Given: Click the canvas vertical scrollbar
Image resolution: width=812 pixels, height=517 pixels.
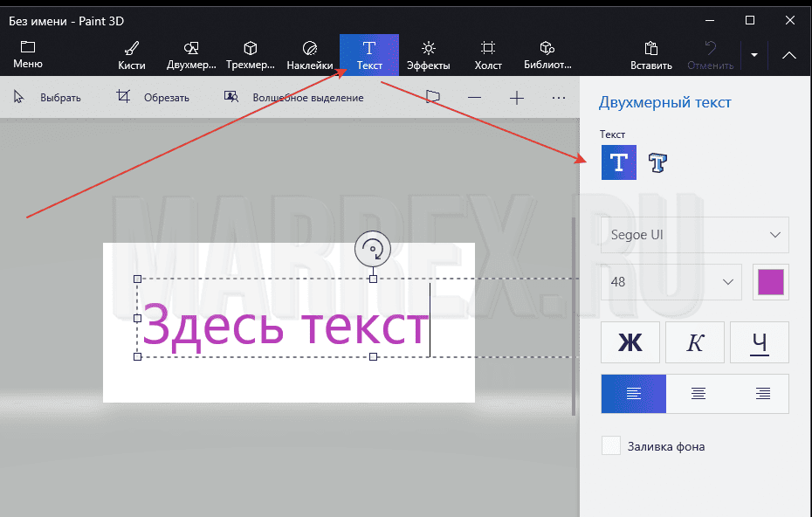Looking at the screenshot, I should (x=574, y=316).
